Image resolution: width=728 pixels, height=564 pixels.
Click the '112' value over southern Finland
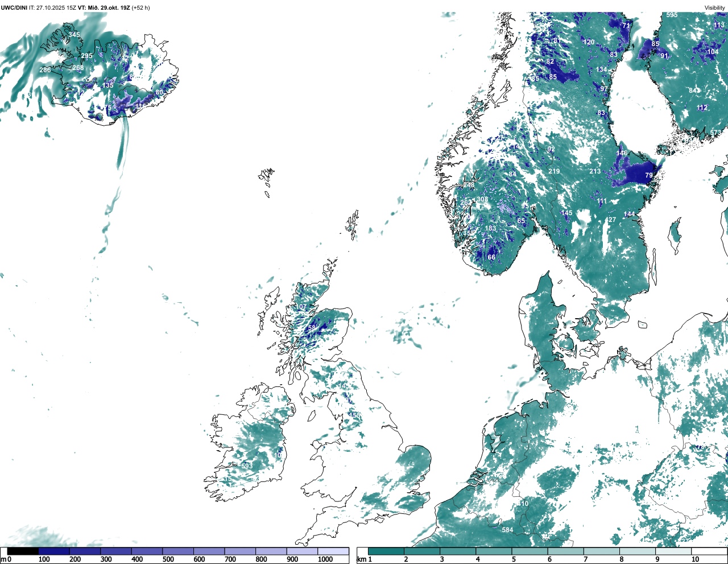coord(702,108)
